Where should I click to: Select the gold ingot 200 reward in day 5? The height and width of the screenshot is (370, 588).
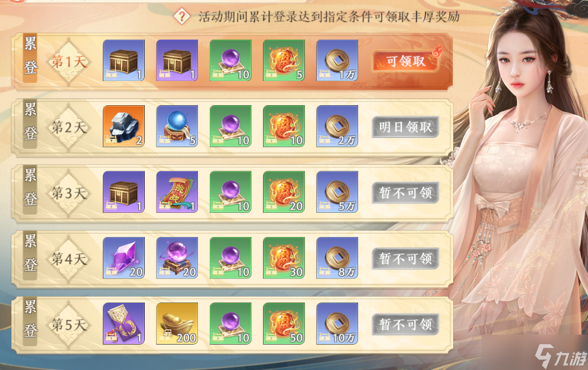click(177, 323)
